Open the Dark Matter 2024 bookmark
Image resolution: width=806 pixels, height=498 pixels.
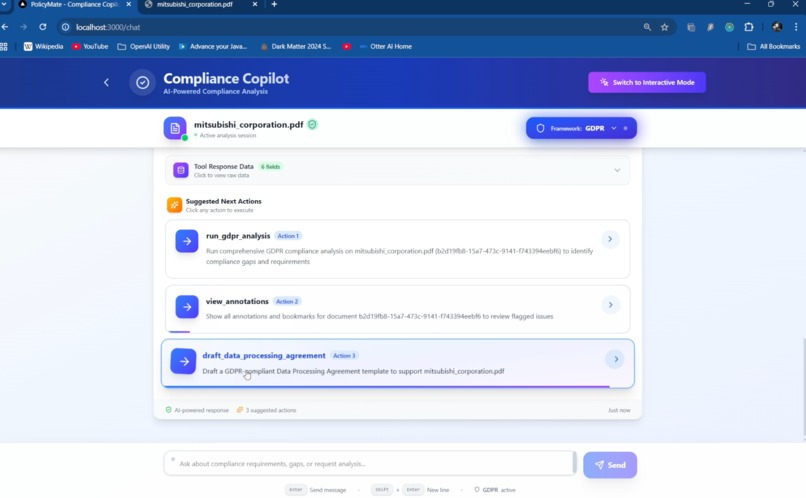(296, 46)
